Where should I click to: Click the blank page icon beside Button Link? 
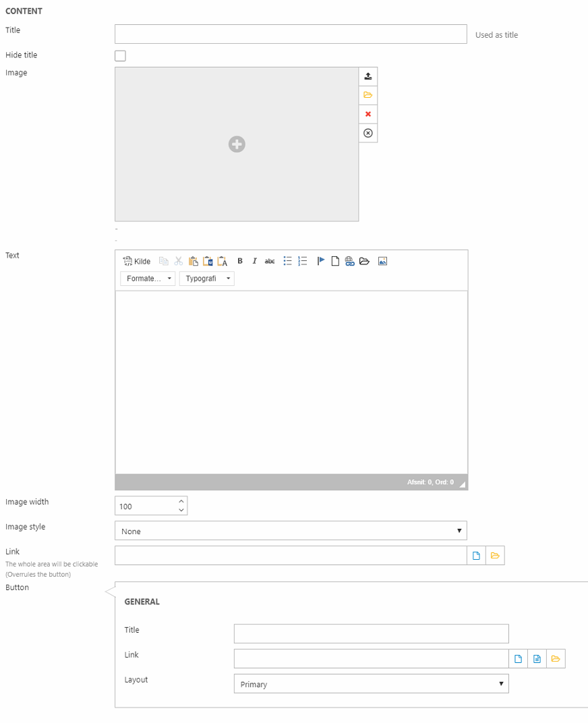pos(518,658)
